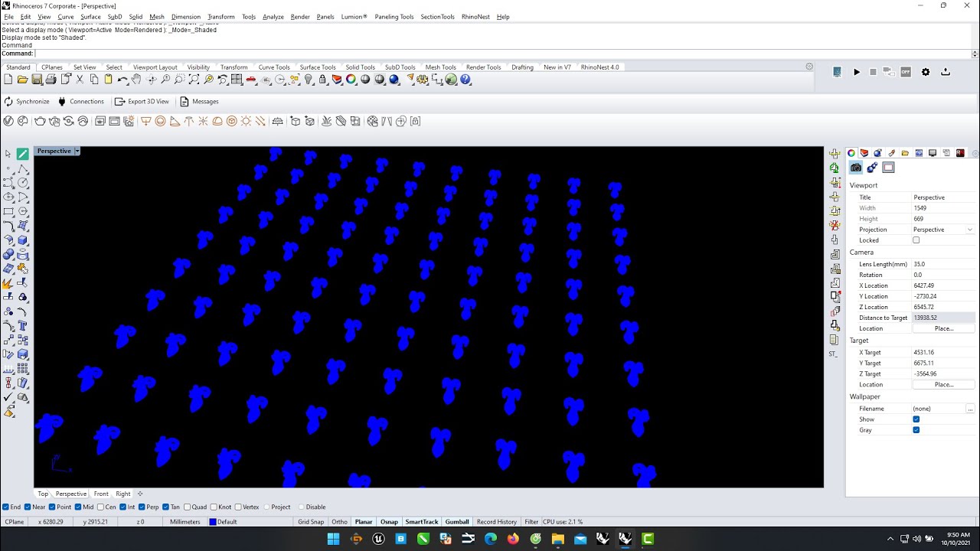Toggle Gumball in status bar
980x551 pixels.
457,522
